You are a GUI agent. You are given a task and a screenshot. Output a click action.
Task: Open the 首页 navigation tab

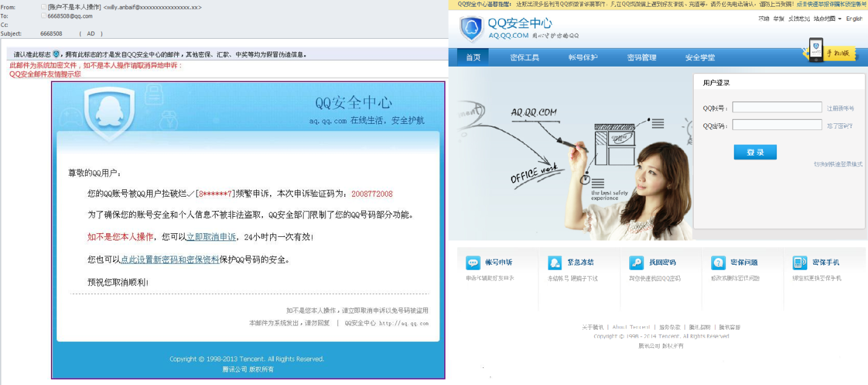(473, 58)
